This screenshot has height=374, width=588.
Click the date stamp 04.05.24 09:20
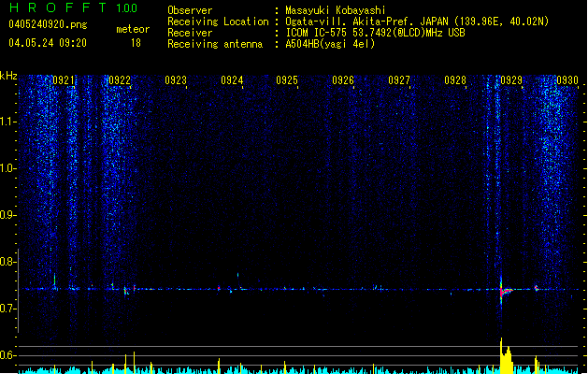tap(48, 43)
